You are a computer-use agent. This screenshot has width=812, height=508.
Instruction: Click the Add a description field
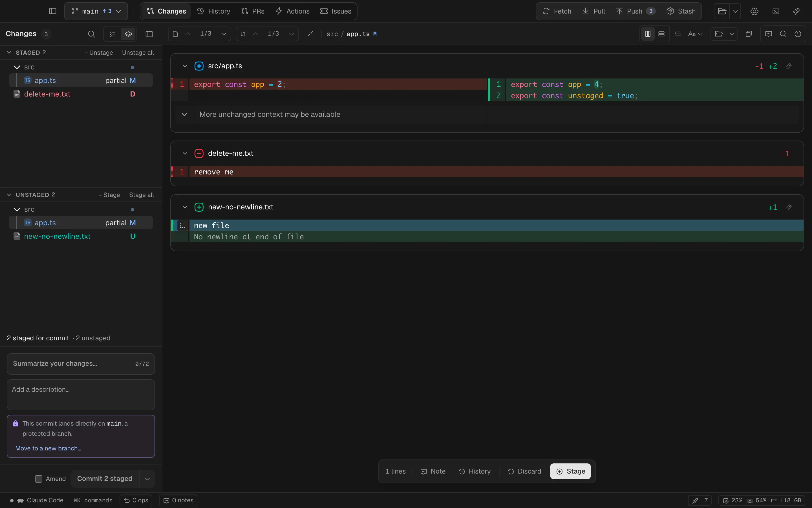(x=81, y=395)
